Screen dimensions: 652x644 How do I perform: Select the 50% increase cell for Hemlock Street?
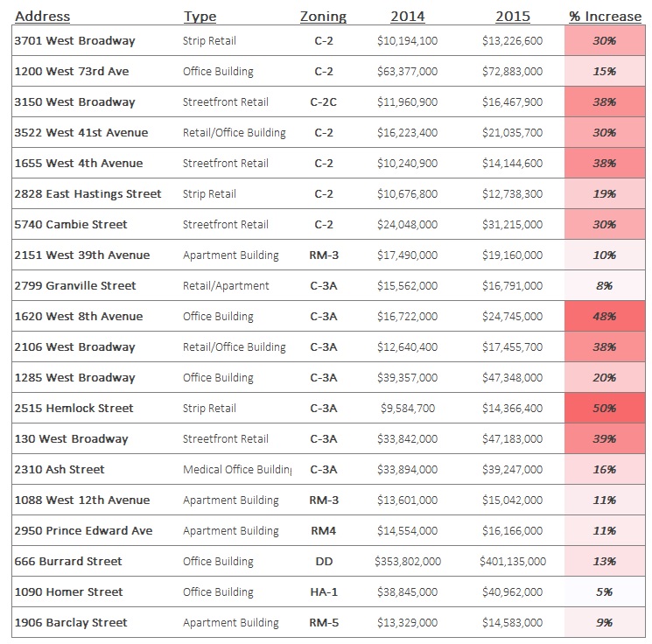(605, 409)
